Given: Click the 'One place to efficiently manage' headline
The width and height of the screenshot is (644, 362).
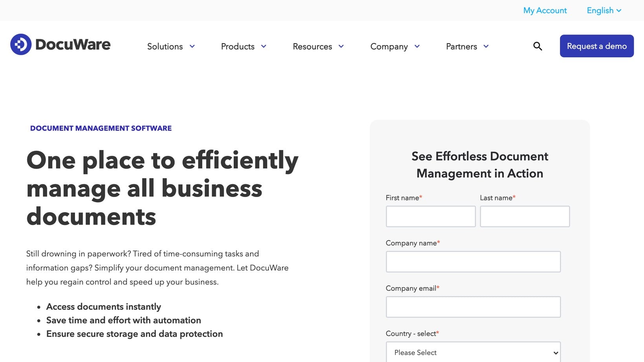Looking at the screenshot, I should point(162,188).
